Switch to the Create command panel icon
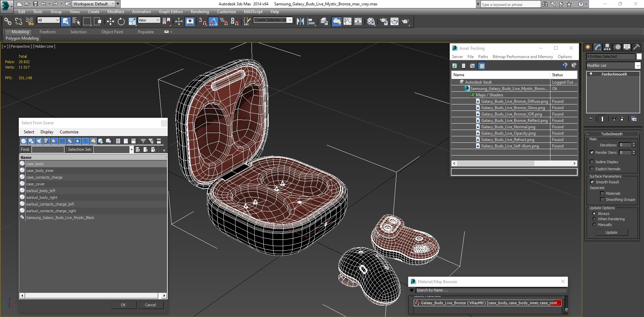Image resolution: width=644 pixels, height=317 pixels. (588, 47)
